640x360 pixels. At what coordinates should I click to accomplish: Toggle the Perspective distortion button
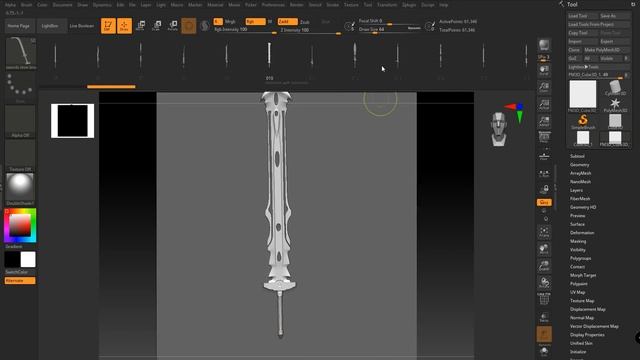pos(544,138)
